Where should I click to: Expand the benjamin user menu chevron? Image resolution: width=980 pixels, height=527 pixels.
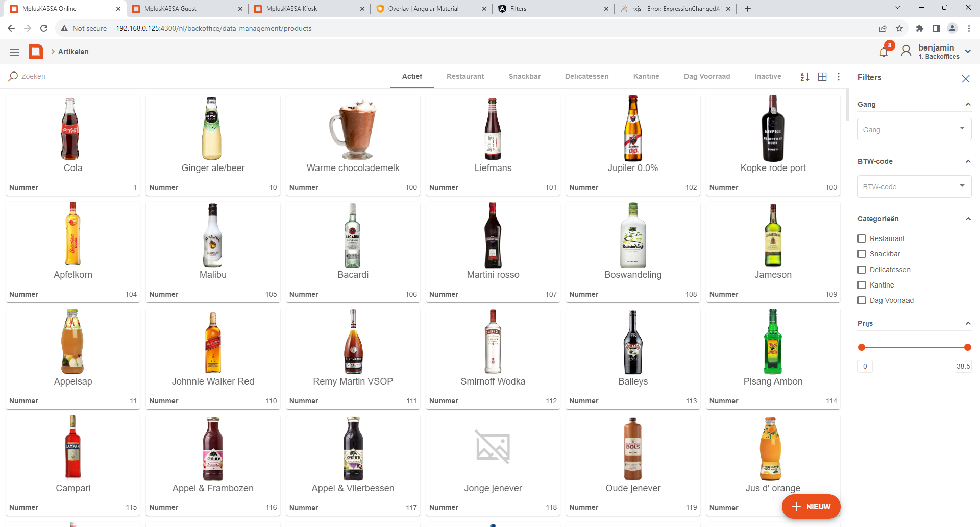pyautogui.click(x=968, y=51)
